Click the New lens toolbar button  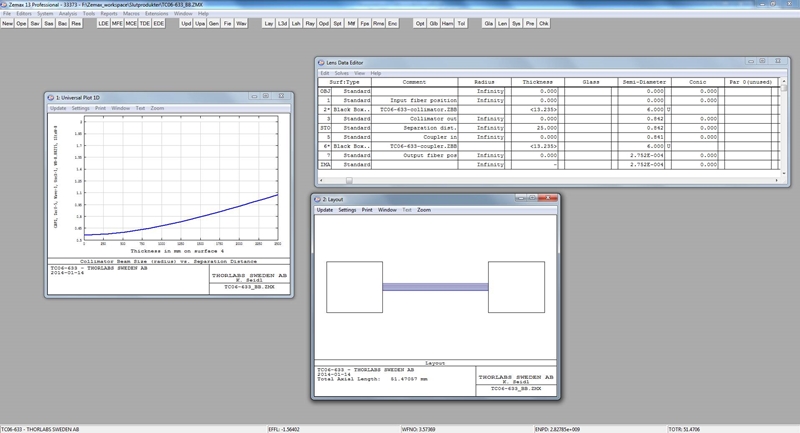[8, 23]
